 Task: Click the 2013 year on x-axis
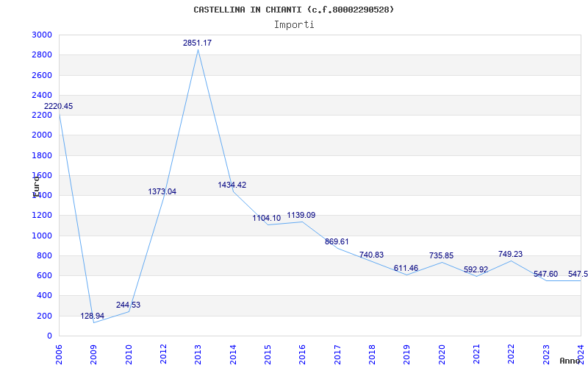coord(198,353)
